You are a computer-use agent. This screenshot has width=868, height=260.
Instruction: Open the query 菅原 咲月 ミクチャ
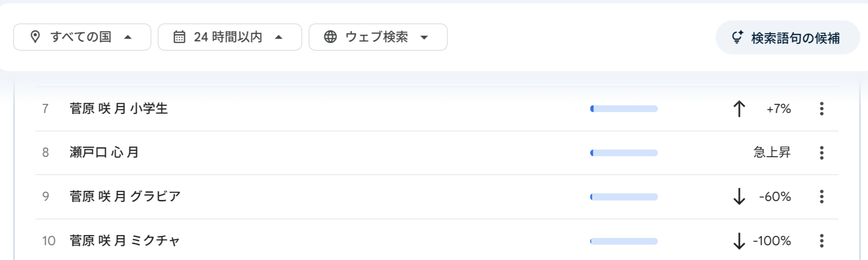pos(124,241)
